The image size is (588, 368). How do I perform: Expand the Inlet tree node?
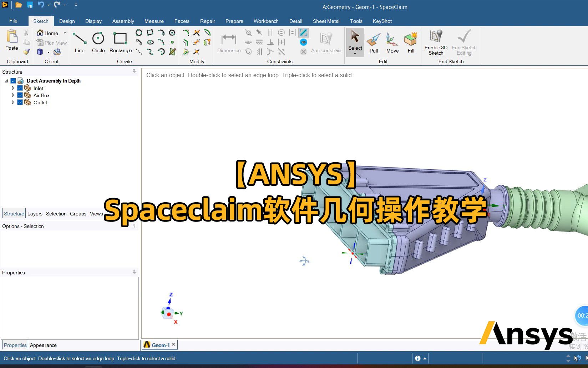point(13,88)
